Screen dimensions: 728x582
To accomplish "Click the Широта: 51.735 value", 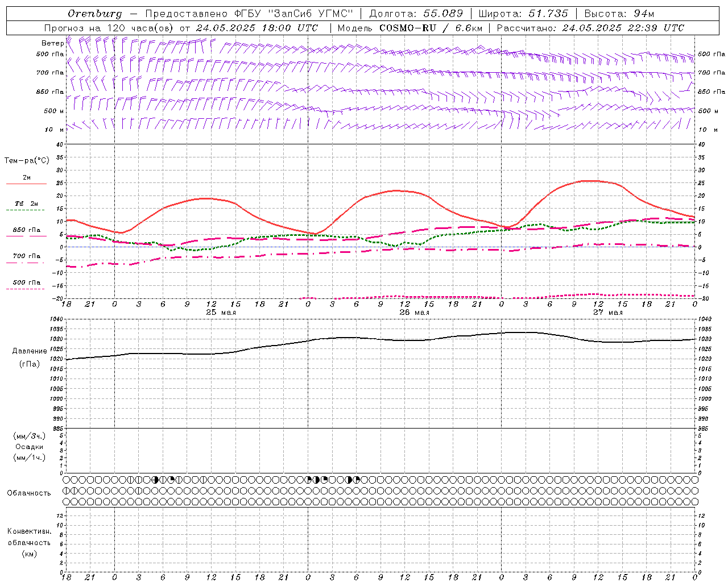I will coord(523,14).
